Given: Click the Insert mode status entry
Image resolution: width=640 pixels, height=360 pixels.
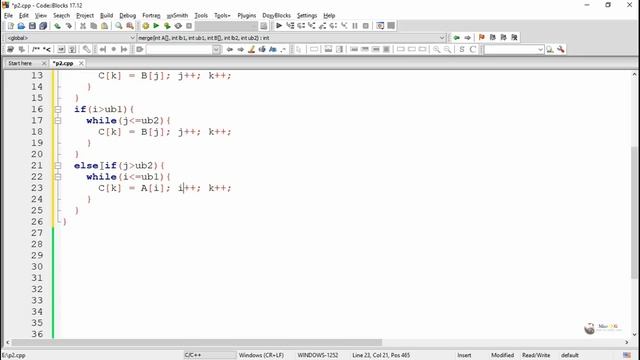Looking at the screenshot, I should click(464, 355).
